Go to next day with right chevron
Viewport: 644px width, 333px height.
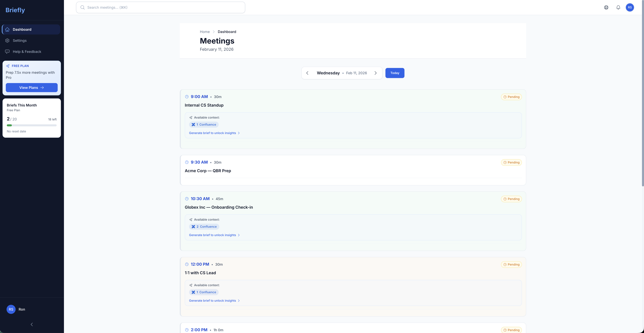[376, 73]
